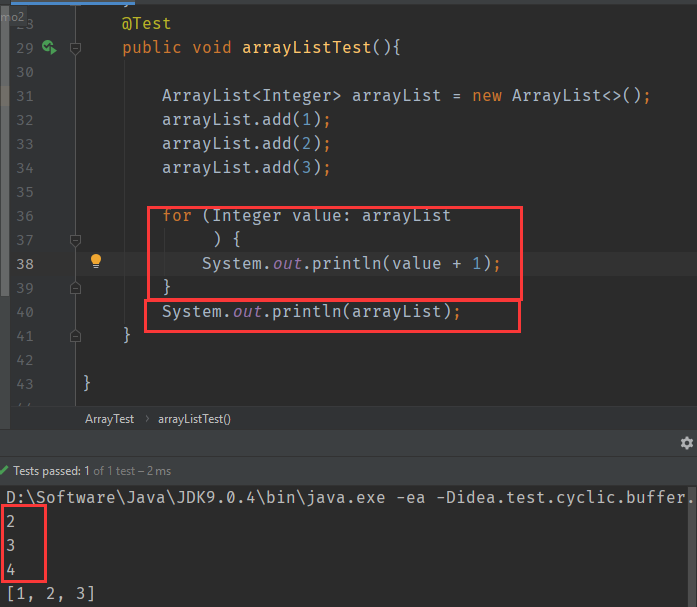The height and width of the screenshot is (607, 697).
Task: Click 'Tests passed: 1 of 1 test' status
Action: pos(92,471)
